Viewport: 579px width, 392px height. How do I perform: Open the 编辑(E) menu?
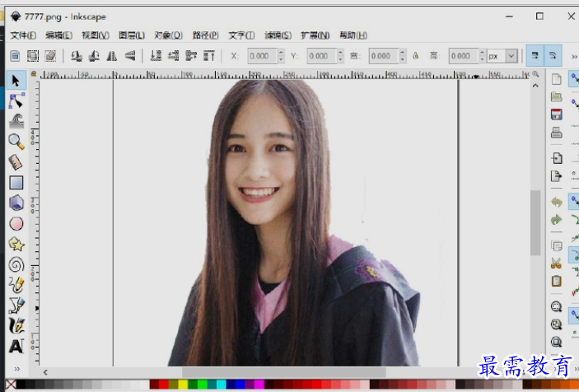[58, 35]
